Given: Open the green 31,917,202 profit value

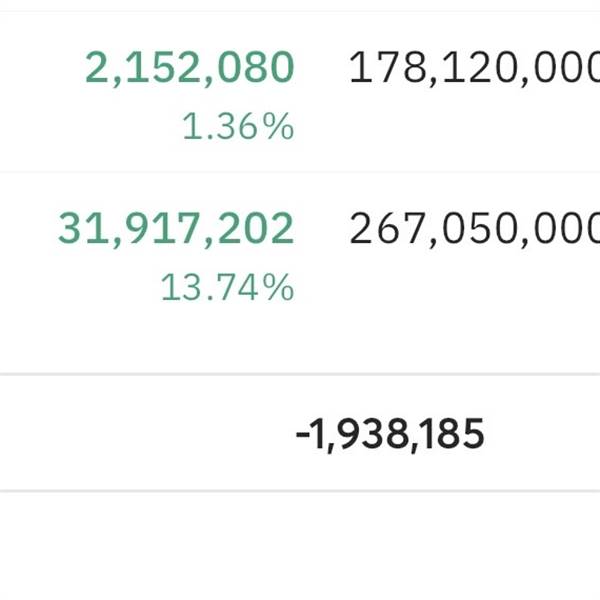Looking at the screenshot, I should [x=176, y=229].
